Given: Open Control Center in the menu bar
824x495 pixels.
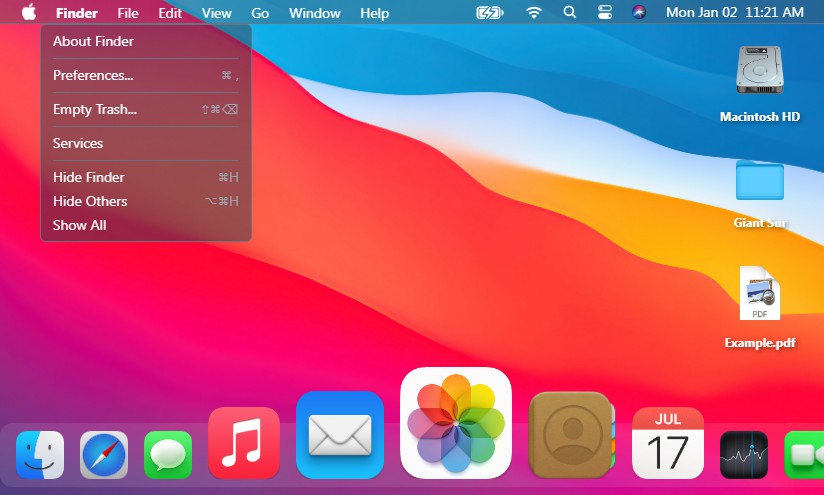Looking at the screenshot, I should [x=604, y=13].
